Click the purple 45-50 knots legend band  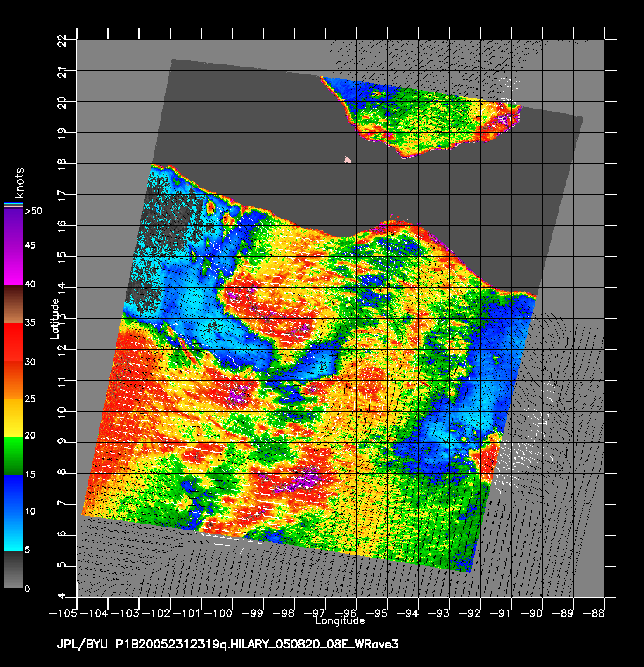click(x=14, y=228)
